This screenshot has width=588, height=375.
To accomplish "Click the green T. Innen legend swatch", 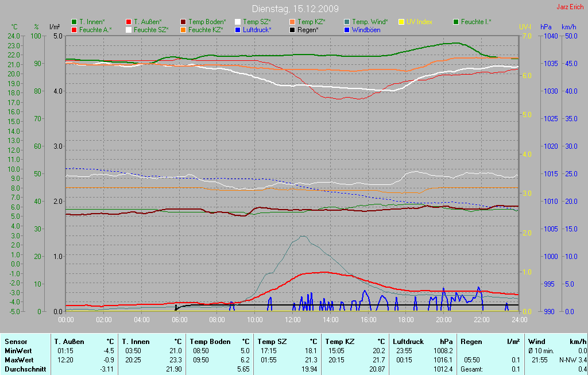I will point(74,22).
